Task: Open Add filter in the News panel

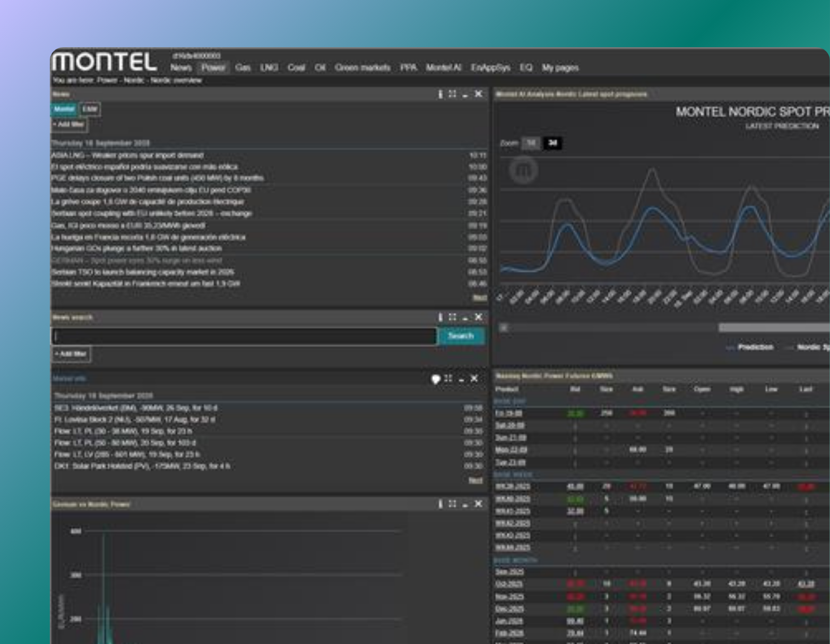Action: click(69, 125)
